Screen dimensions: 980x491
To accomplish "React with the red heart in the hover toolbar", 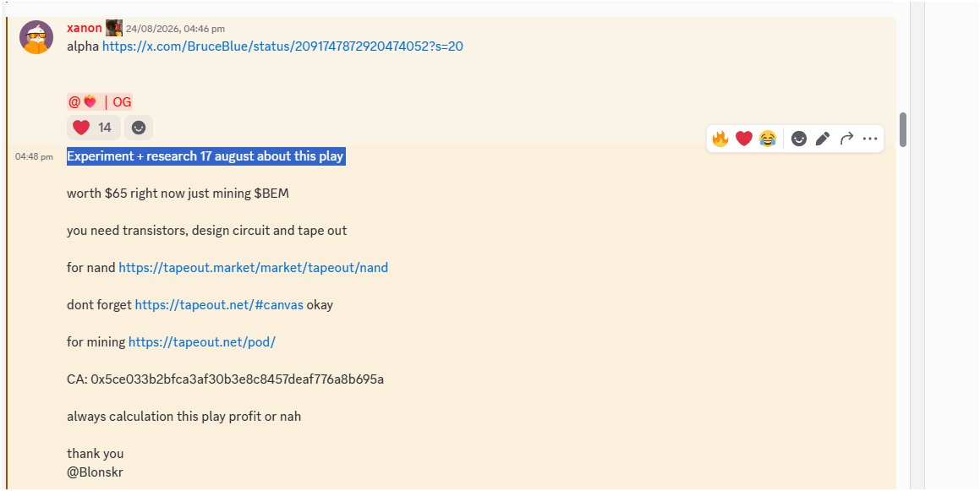I will 744,139.
